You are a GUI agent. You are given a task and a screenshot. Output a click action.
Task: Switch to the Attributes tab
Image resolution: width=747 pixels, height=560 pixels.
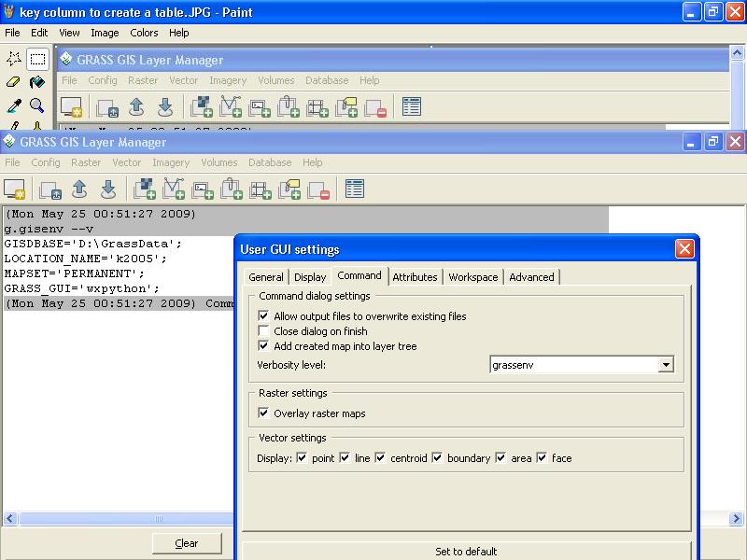pos(415,277)
